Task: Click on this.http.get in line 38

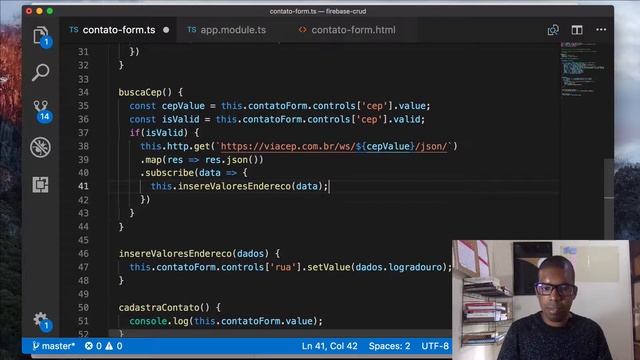Action: click(175, 146)
